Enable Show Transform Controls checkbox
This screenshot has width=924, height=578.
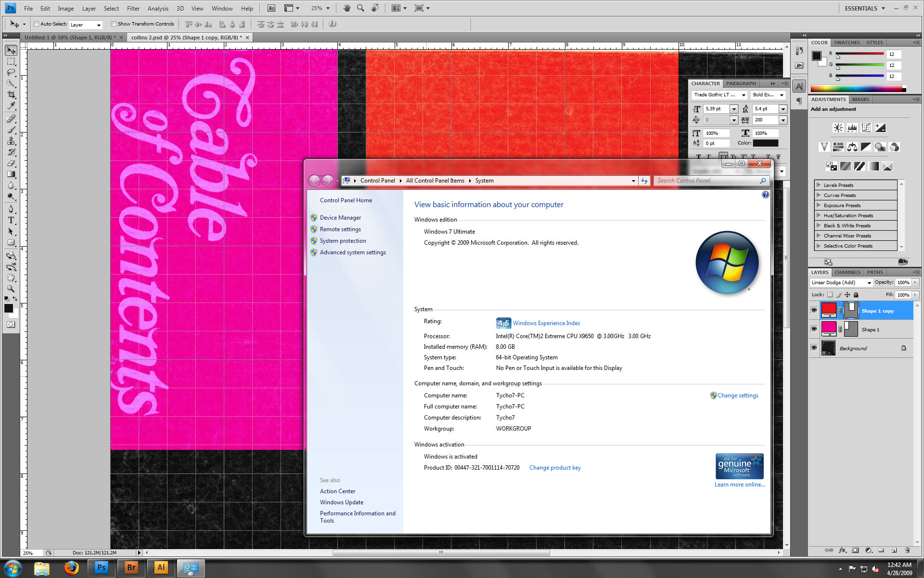pos(114,24)
